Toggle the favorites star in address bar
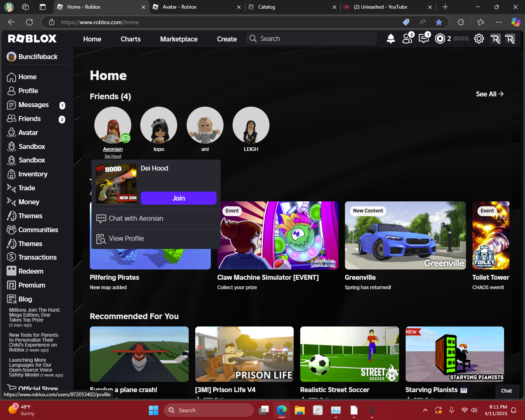The height and width of the screenshot is (420, 525). coord(439,22)
